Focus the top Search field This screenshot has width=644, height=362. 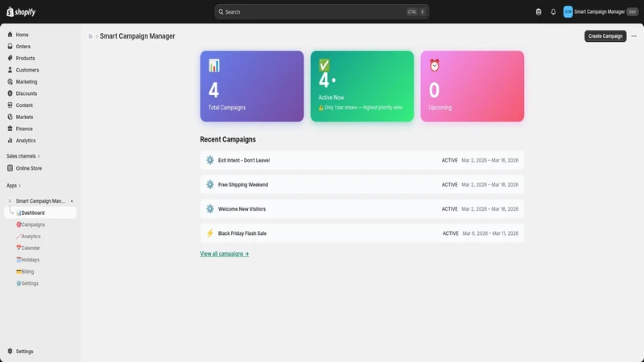(x=321, y=12)
